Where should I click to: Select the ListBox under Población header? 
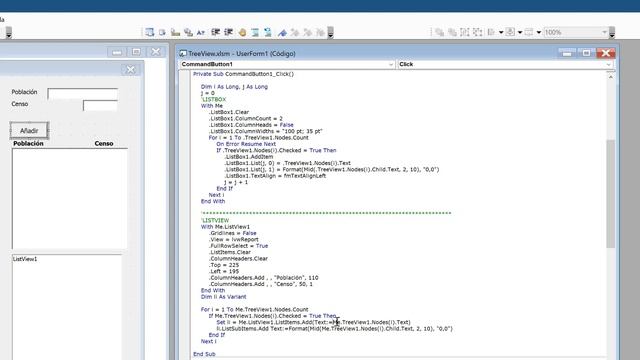coord(69,198)
